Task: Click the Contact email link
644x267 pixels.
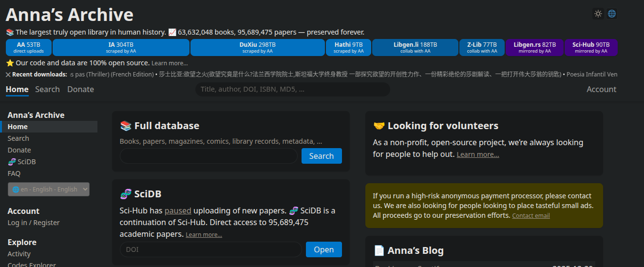Action: (531, 216)
